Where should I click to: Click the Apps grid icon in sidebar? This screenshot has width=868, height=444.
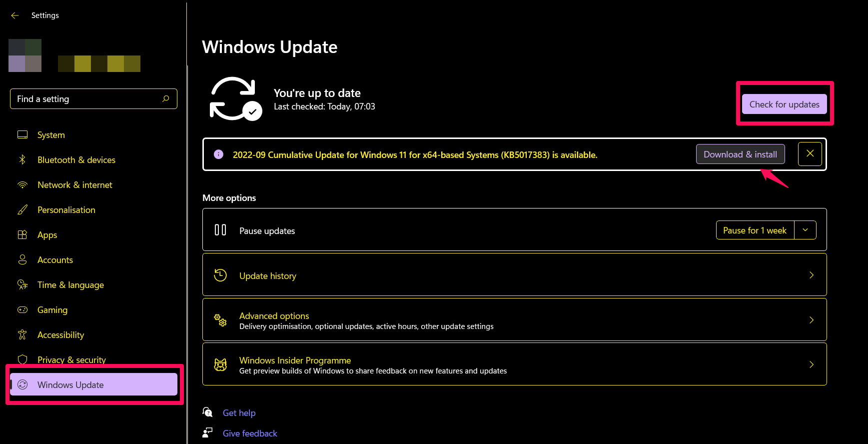22,234
